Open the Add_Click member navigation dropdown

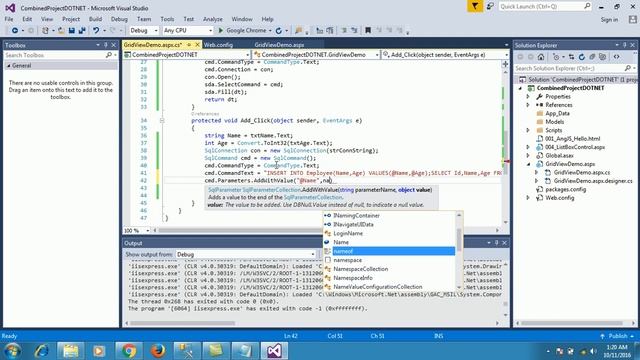tap(446, 55)
